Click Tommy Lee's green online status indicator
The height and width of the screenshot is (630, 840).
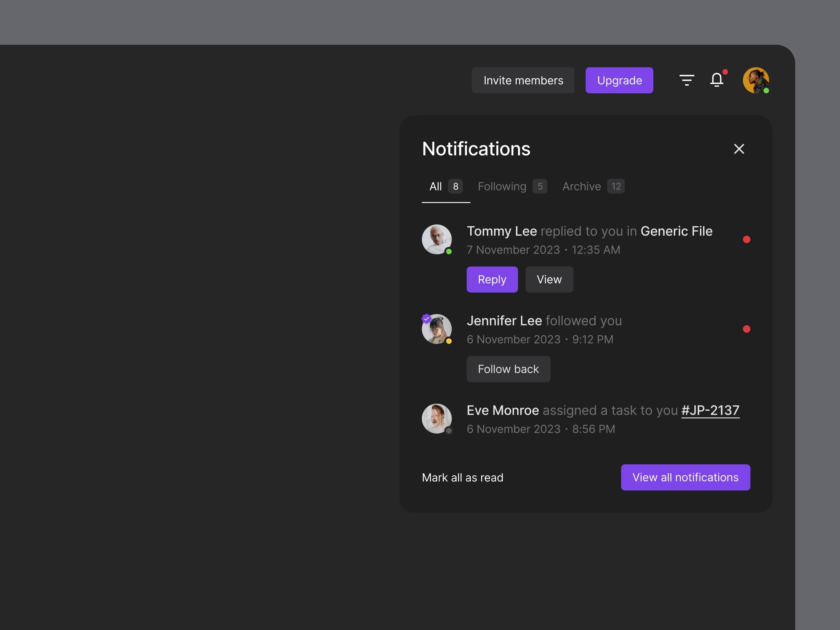pyautogui.click(x=449, y=251)
